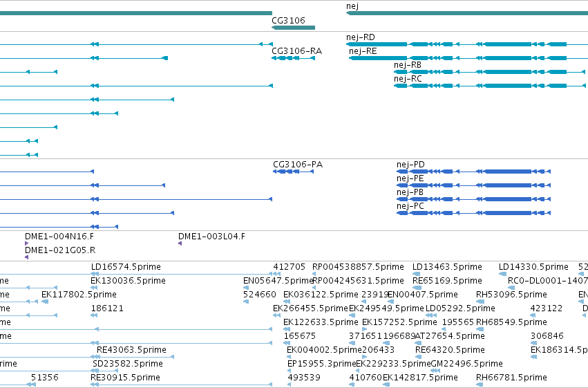Viewport: 588px width, 388px height.
Task: Click the nej-RD transcript label
Action: tap(361, 37)
